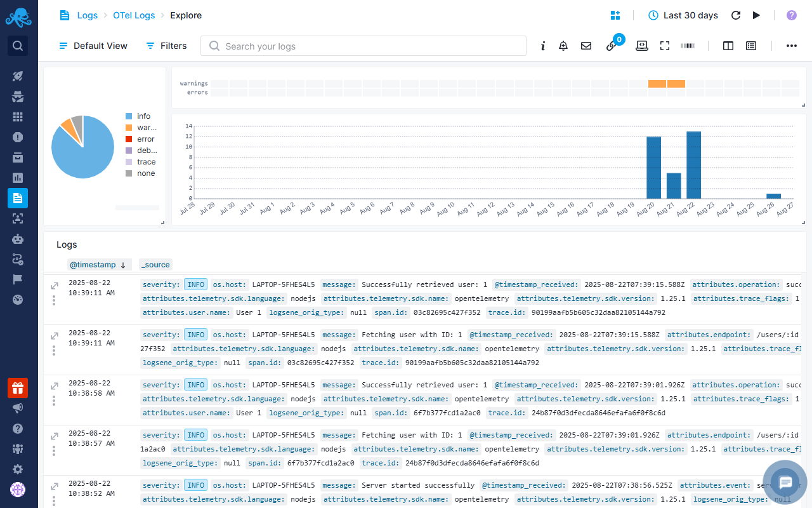This screenshot has height=508, width=812.
Task: Click the envelope email report icon
Action: [586, 46]
